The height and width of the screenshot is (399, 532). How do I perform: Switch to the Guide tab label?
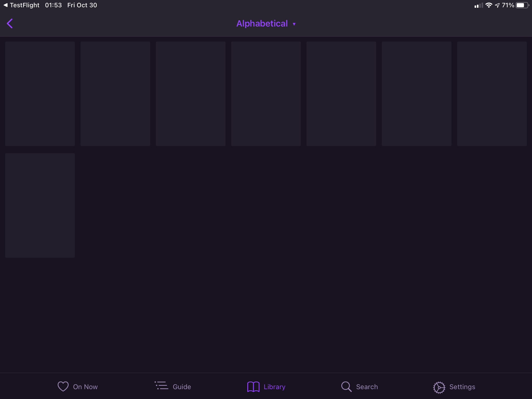pos(182,387)
